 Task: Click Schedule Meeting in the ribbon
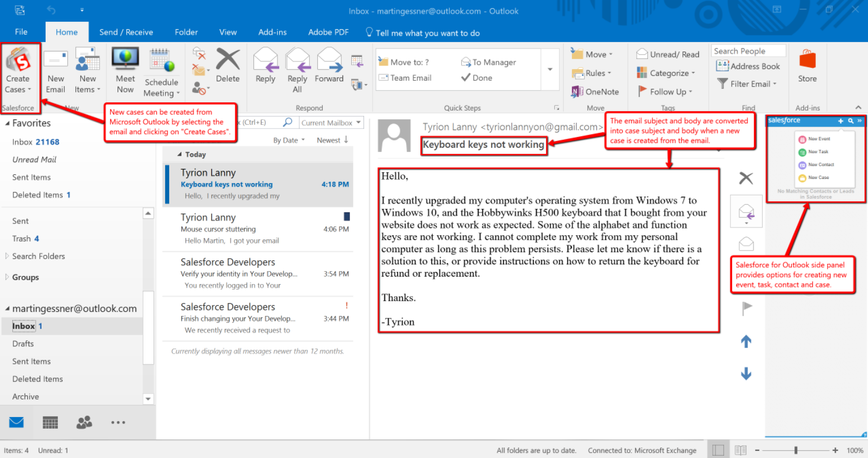tap(161, 73)
